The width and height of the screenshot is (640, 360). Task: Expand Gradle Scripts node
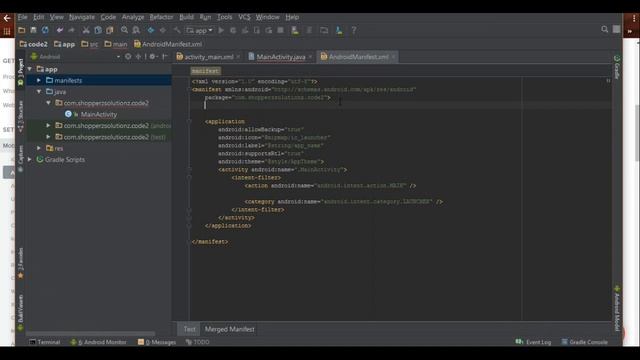coord(30,160)
